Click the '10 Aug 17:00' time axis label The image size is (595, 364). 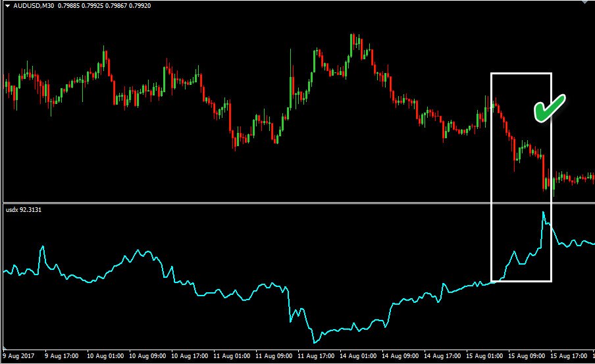(x=190, y=356)
